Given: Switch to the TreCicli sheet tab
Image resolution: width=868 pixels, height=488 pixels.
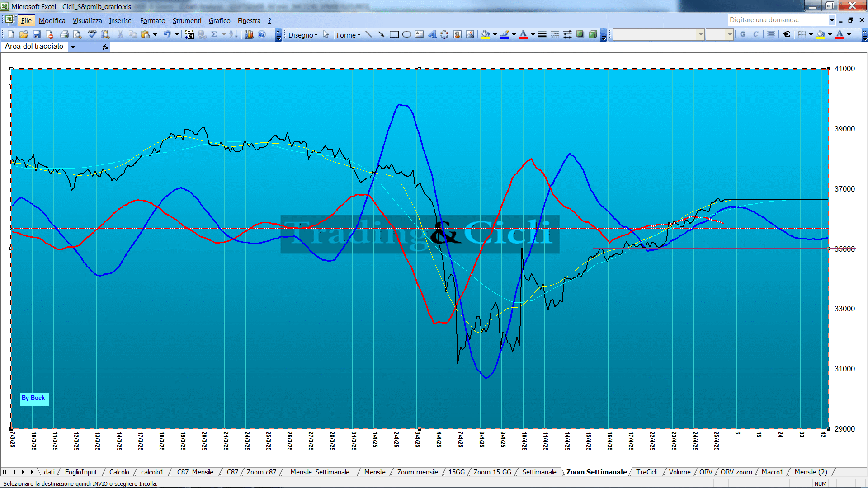Looking at the screenshot, I should (x=646, y=472).
